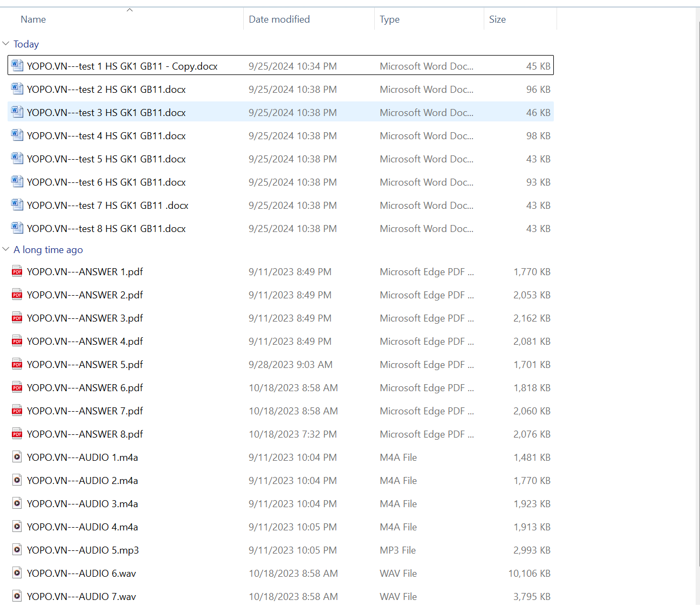This screenshot has width=700, height=607.
Task: Select file name YOPO.VN---ANSWER 8.pdf
Action: tap(85, 434)
